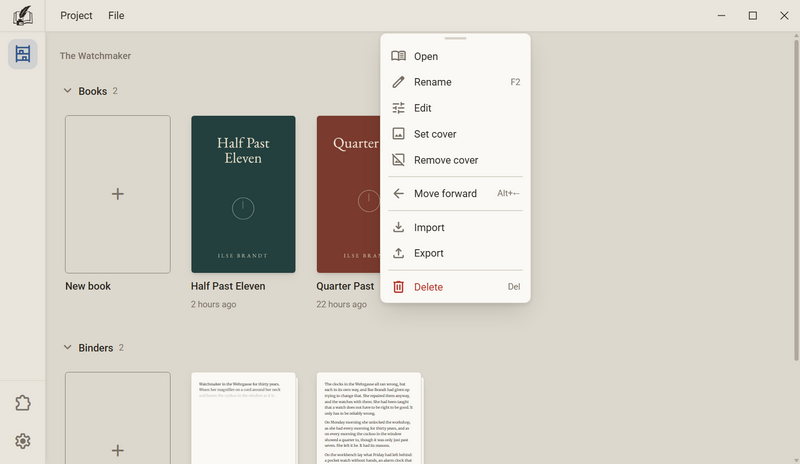
Task: Collapse the Books section
Action: point(67,91)
